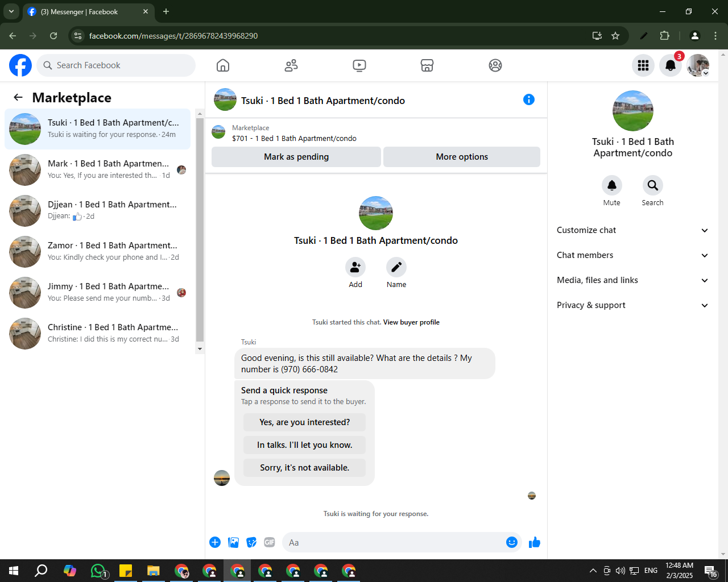
Task: Send a thumbs up like
Action: point(535,542)
